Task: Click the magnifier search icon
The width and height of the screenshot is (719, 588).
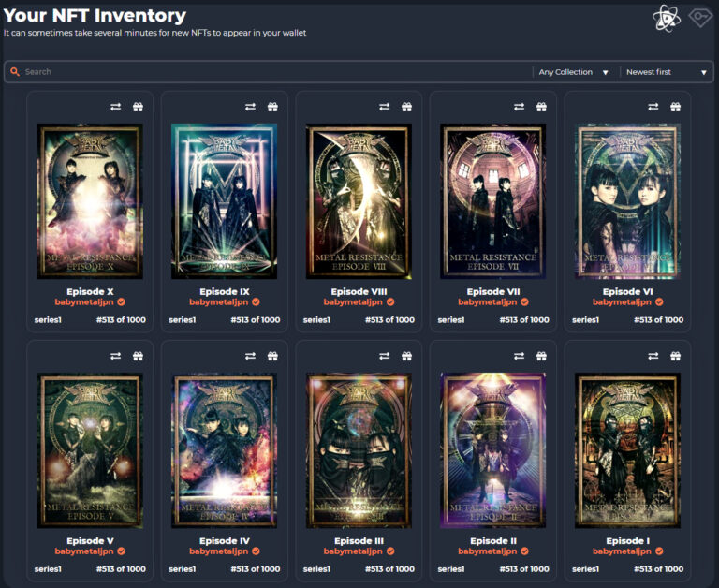Action: pyautogui.click(x=15, y=72)
